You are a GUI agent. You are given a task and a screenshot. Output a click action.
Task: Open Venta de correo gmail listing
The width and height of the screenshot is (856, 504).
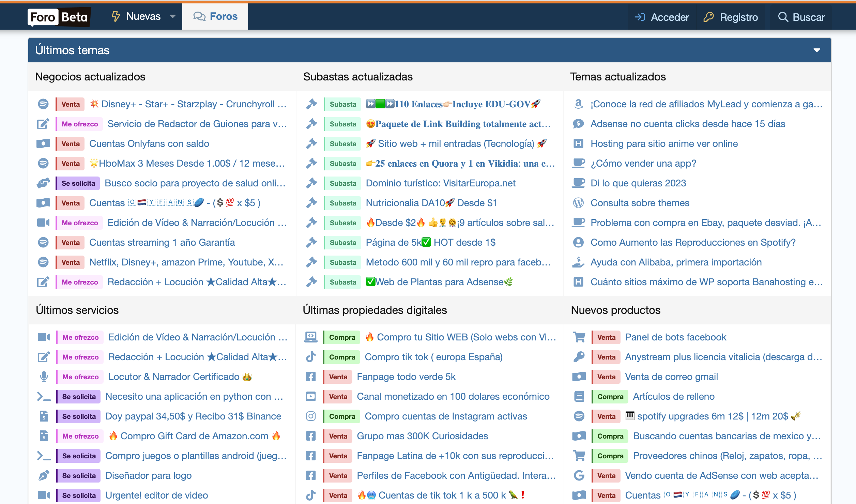[671, 377]
